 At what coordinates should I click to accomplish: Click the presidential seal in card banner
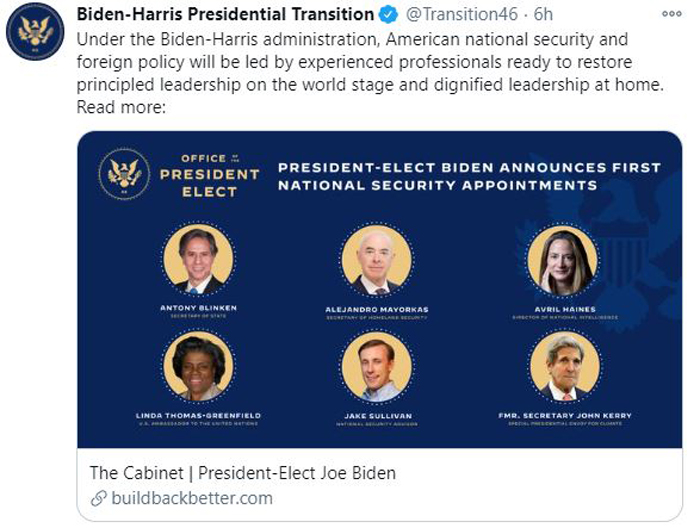[x=124, y=174]
